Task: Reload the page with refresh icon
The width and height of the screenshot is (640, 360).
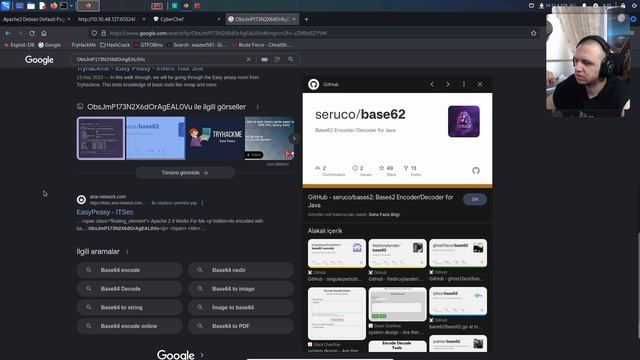Action: (32, 33)
